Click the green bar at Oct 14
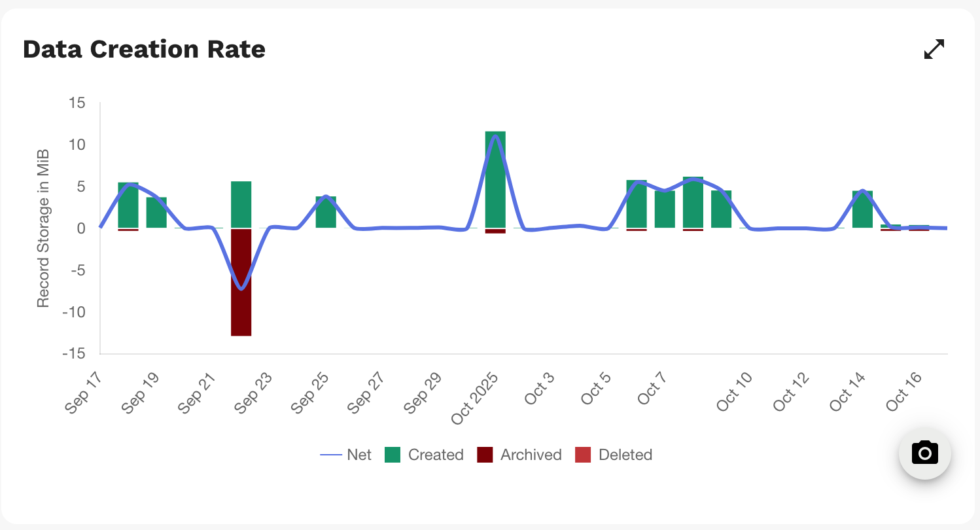Screen dimensions: 980x530 tap(862, 209)
